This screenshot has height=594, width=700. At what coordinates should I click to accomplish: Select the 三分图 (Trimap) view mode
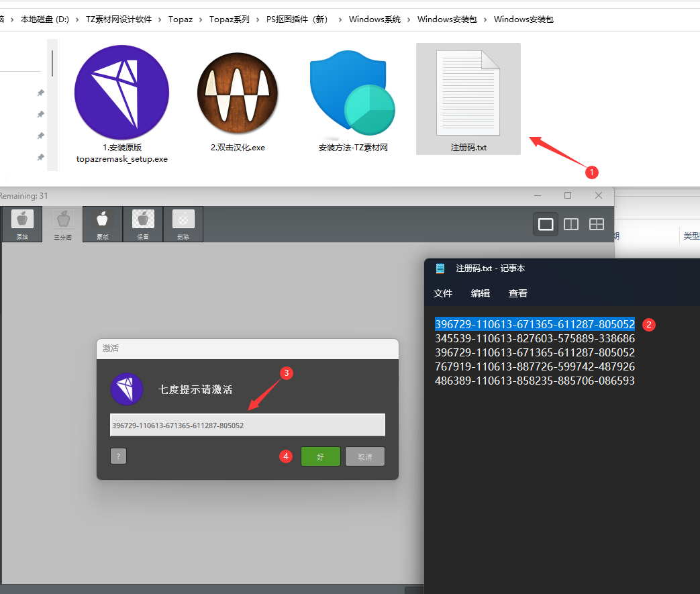click(62, 224)
